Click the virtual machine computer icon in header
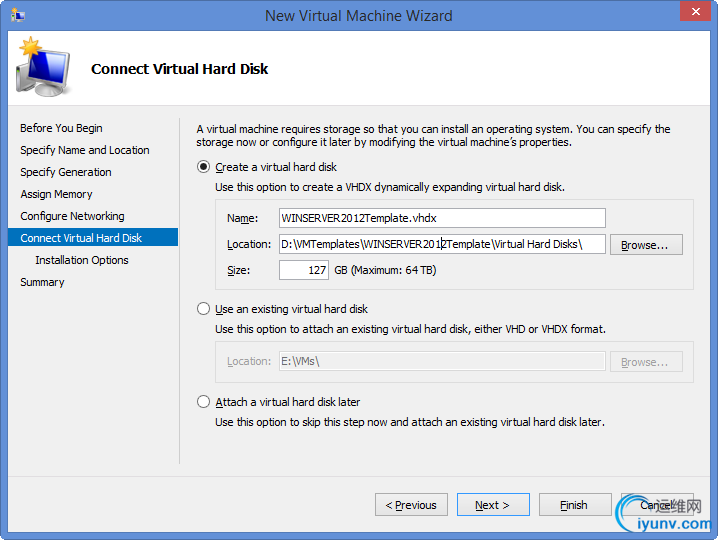This screenshot has width=718, height=540. coord(43,67)
